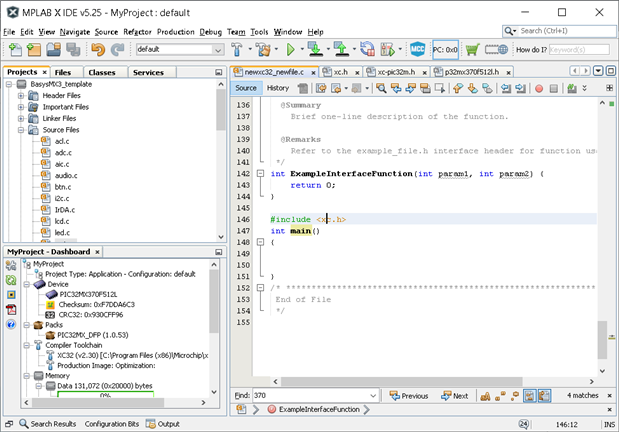Collapse the Compiler Toolchain node
The width and height of the screenshot is (619, 432).
point(27,345)
